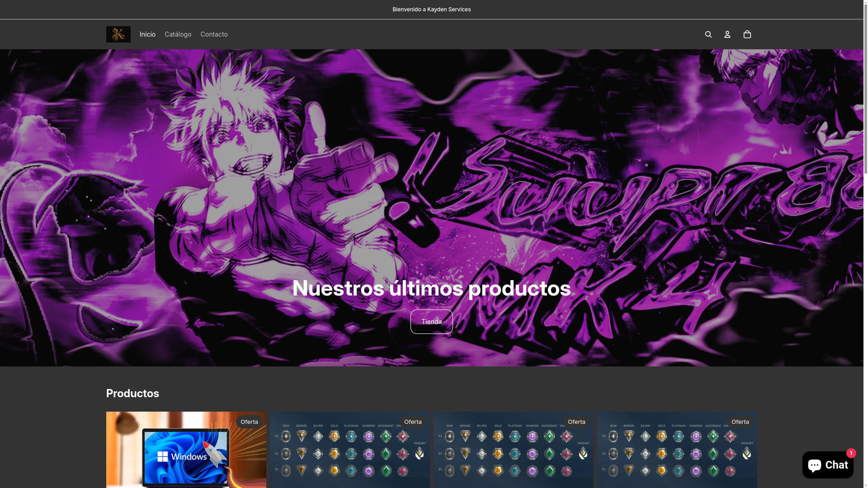The image size is (868, 488).
Task: Click Oferta badge on third product
Action: coord(576,422)
